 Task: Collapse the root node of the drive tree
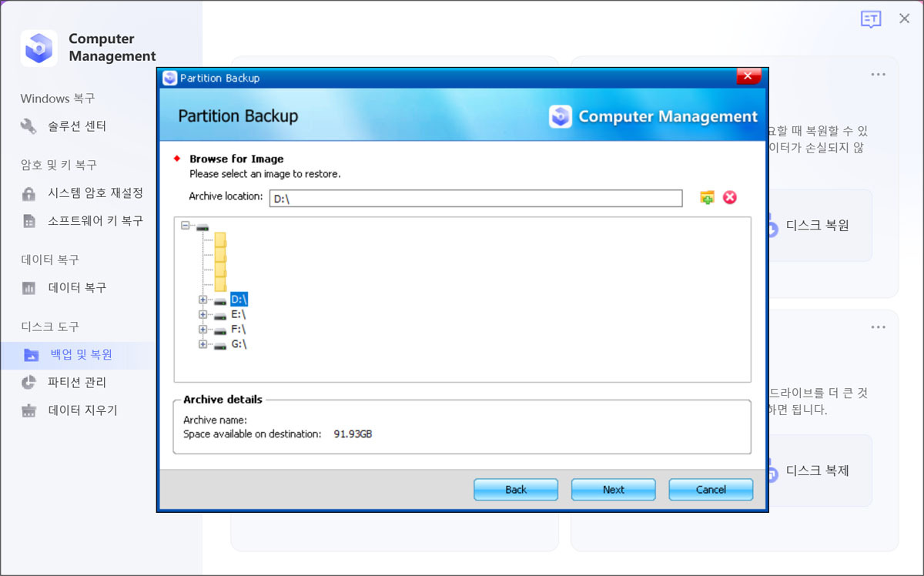(186, 226)
